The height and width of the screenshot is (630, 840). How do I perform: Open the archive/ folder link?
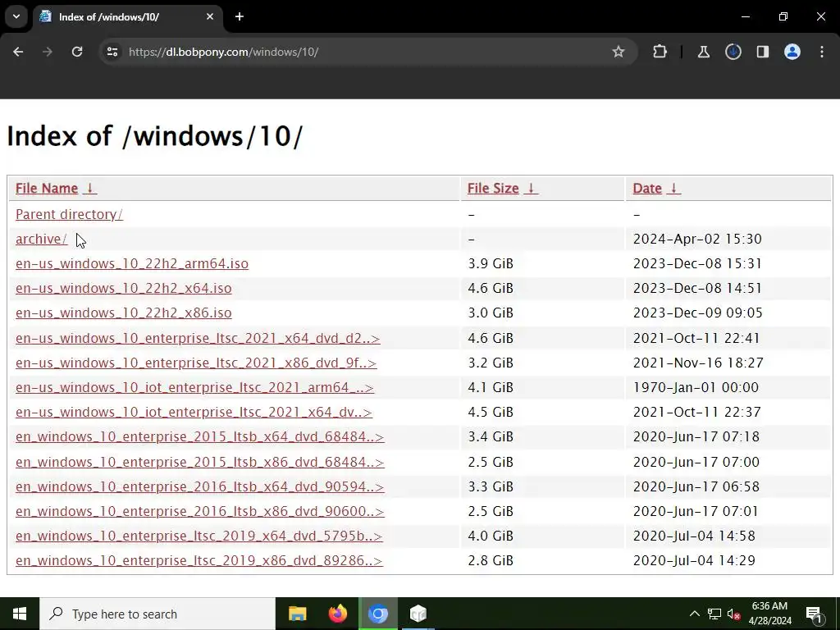pos(41,239)
